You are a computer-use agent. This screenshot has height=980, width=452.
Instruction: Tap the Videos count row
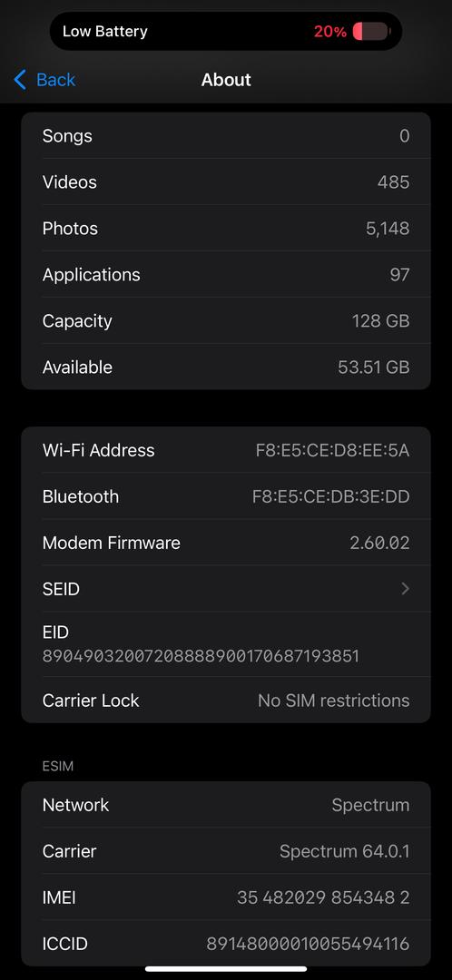click(226, 181)
